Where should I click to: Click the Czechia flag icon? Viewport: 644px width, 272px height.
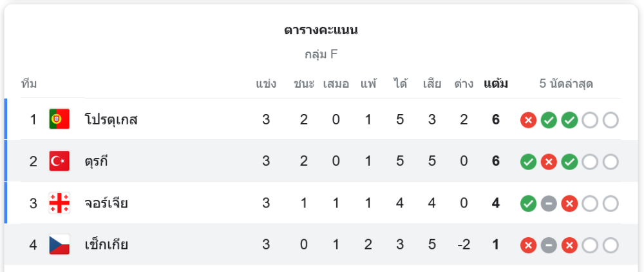pos(59,245)
